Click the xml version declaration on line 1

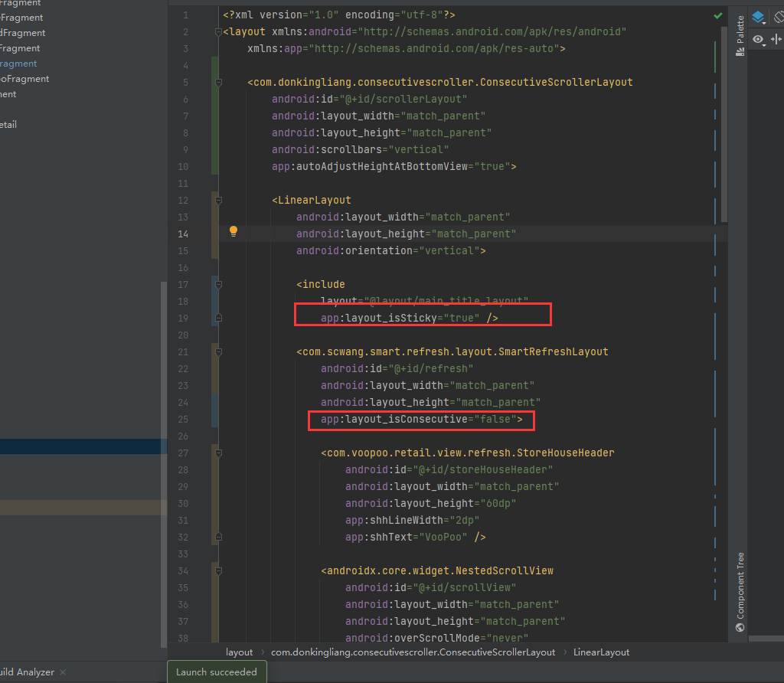pyautogui.click(x=339, y=15)
